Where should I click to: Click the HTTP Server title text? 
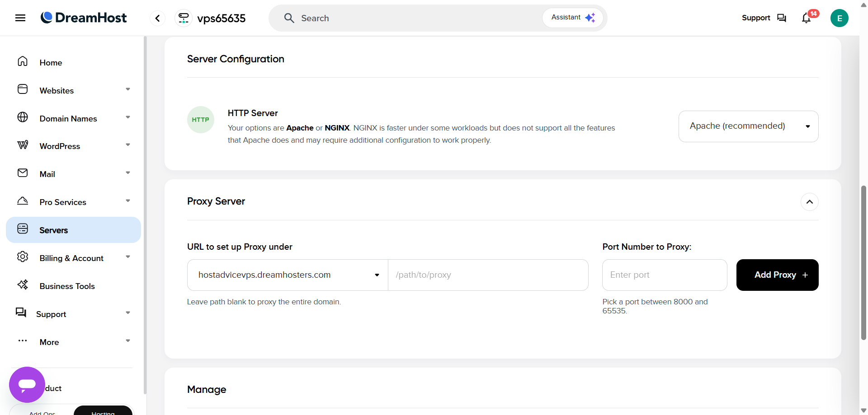coord(253,113)
